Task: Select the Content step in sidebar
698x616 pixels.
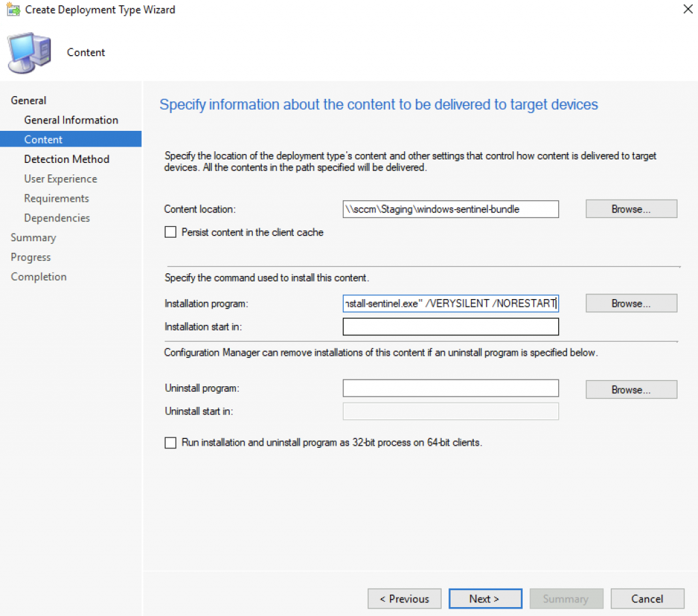Action: [71, 139]
